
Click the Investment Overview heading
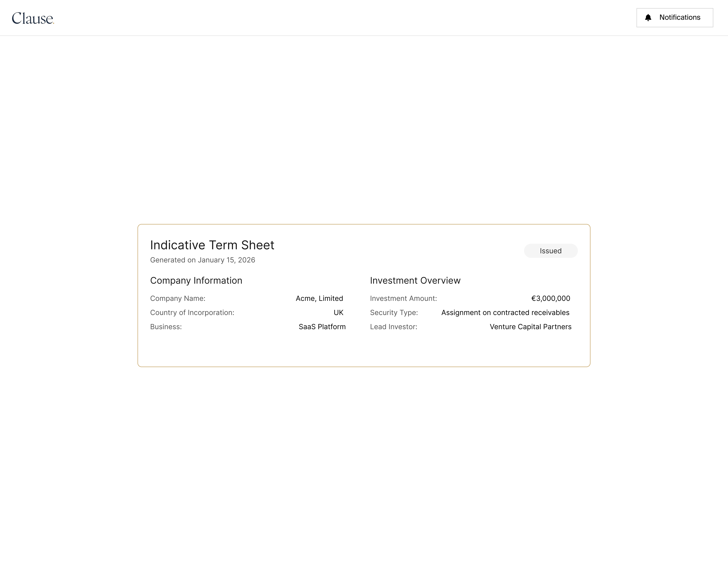click(415, 281)
